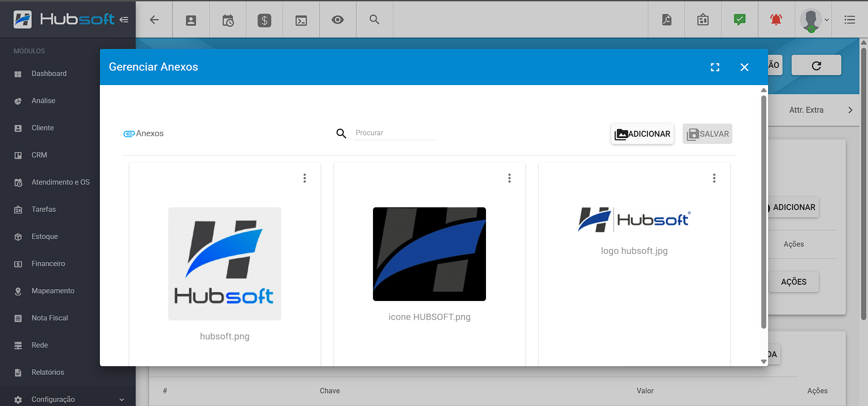Select the hubsoft.png thumbnail
This screenshot has height=406, width=868.
(x=225, y=264)
